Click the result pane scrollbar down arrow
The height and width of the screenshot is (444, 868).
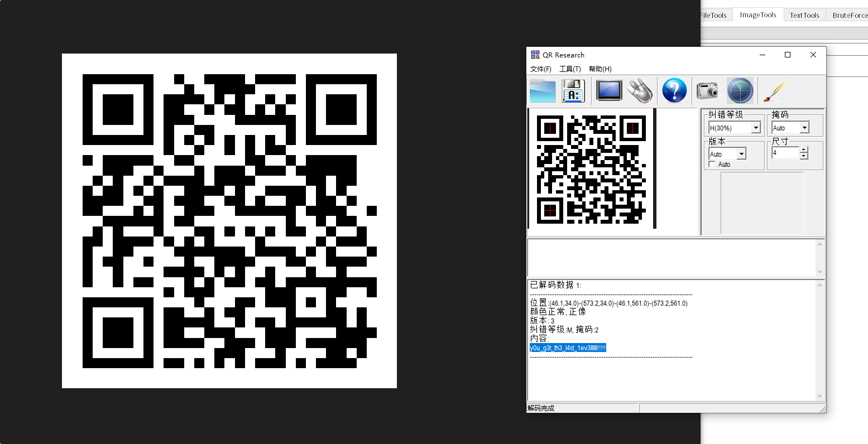point(820,396)
